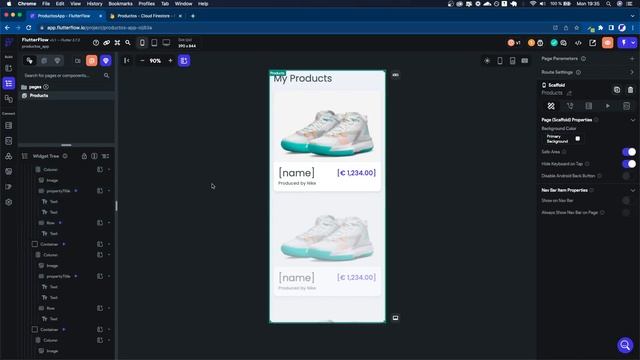Open the Page Selector sidebar icon
The image size is (640, 360).
[9, 83]
